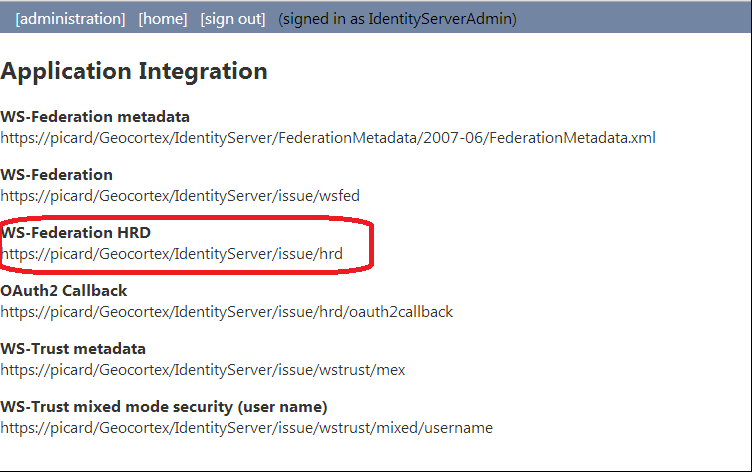Open the [administration] link
The height and width of the screenshot is (472, 752).
(70, 19)
